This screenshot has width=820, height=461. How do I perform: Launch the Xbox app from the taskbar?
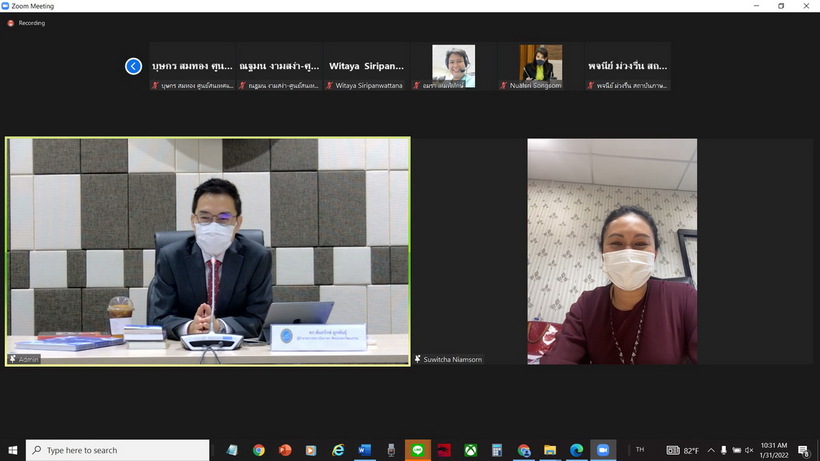[470, 450]
